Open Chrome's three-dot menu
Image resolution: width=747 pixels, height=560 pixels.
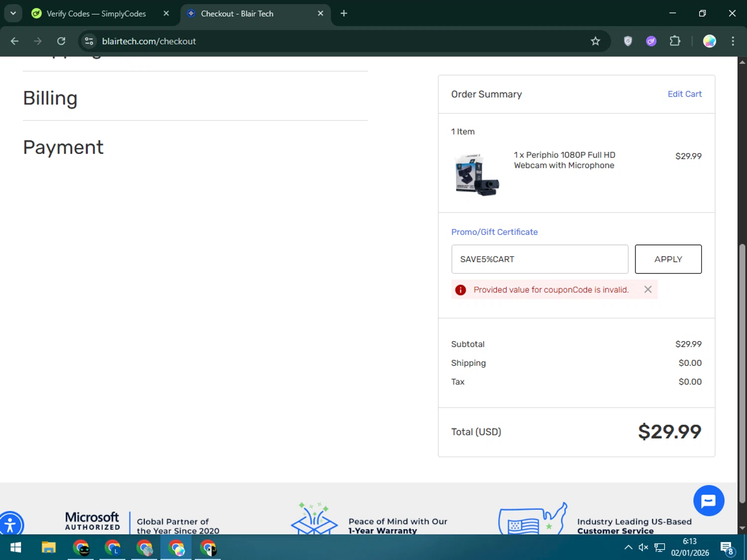[733, 41]
